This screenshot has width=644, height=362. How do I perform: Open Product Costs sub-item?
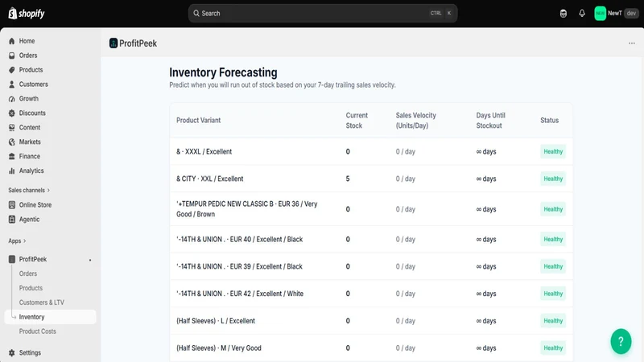pyautogui.click(x=37, y=331)
